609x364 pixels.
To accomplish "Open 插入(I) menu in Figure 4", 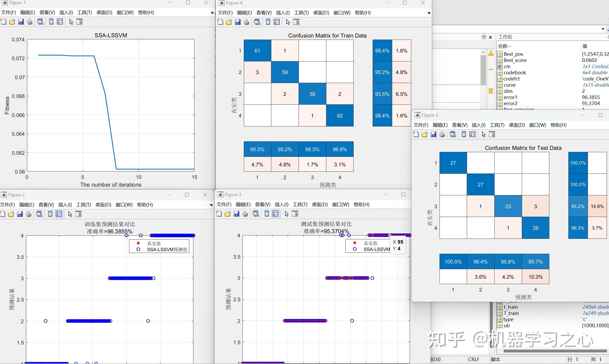I will (x=283, y=13).
